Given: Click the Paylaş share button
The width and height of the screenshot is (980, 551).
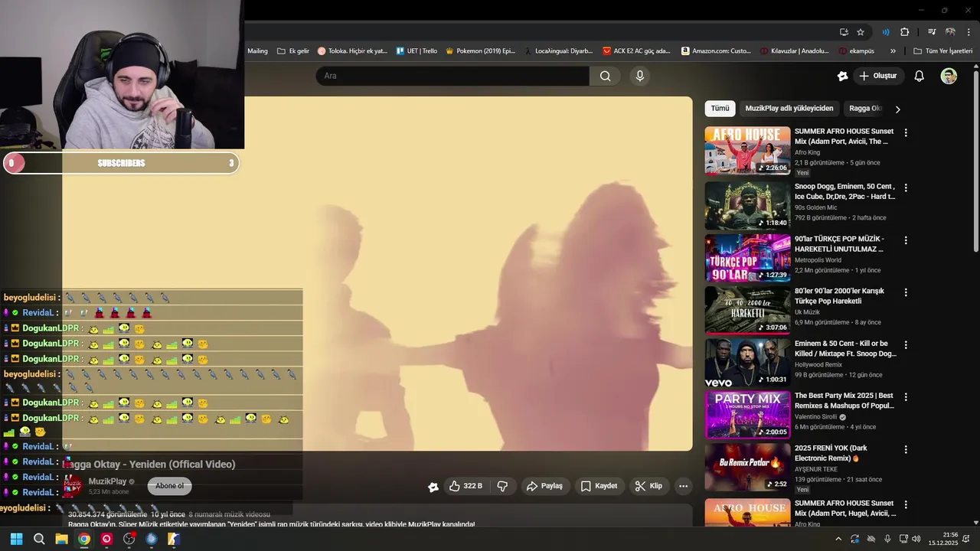Looking at the screenshot, I should (544, 486).
